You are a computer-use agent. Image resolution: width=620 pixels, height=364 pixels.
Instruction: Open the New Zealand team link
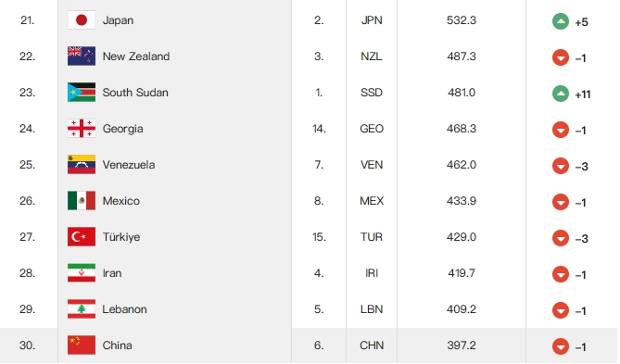(x=136, y=56)
